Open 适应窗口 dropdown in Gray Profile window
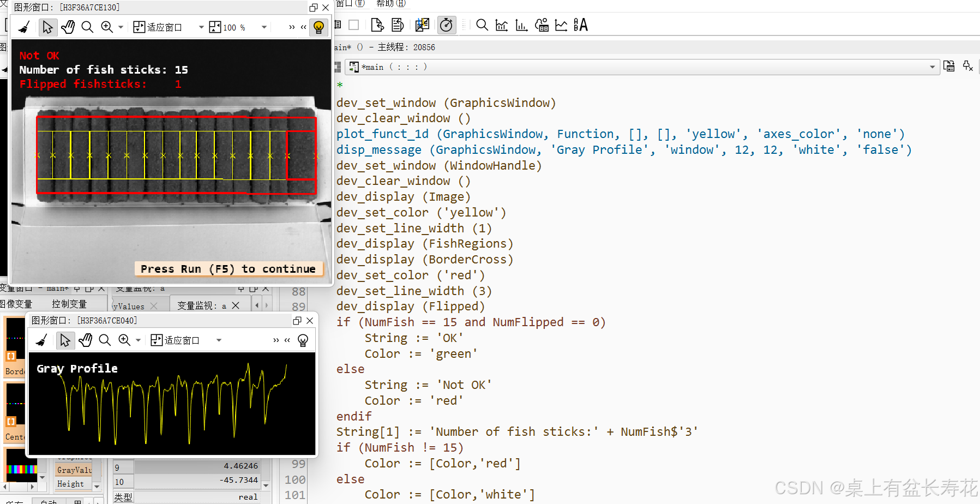 point(219,340)
